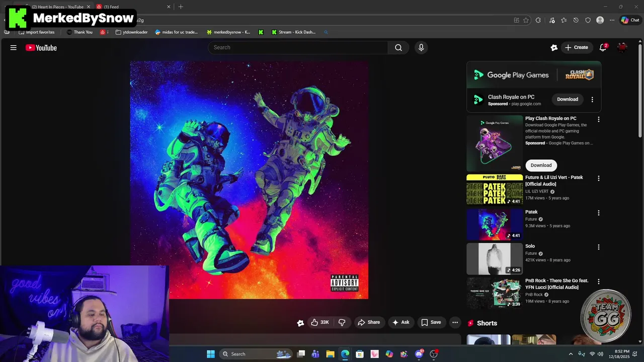This screenshot has height=362, width=644.
Task: Open the PnB Rock channel link
Action: coord(534,295)
